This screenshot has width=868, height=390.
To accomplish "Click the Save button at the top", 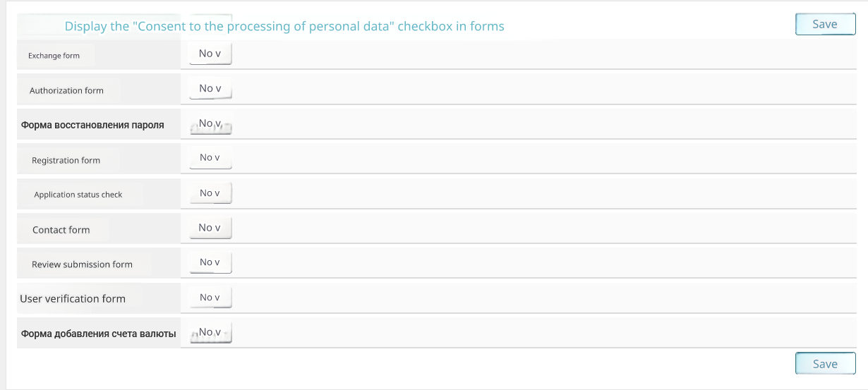I will click(x=825, y=24).
